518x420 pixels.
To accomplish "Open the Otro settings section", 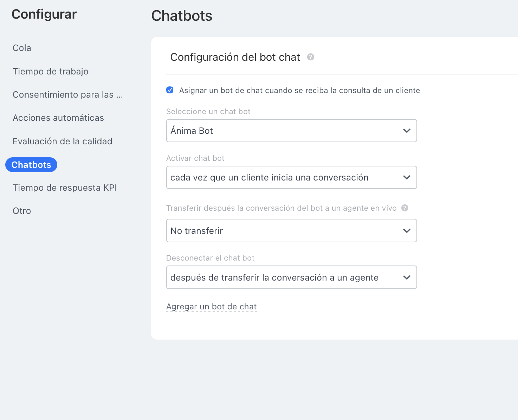I will point(22,211).
